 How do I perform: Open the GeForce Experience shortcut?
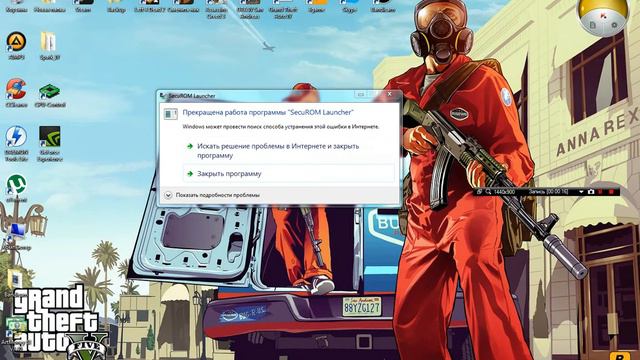[x=50, y=144]
